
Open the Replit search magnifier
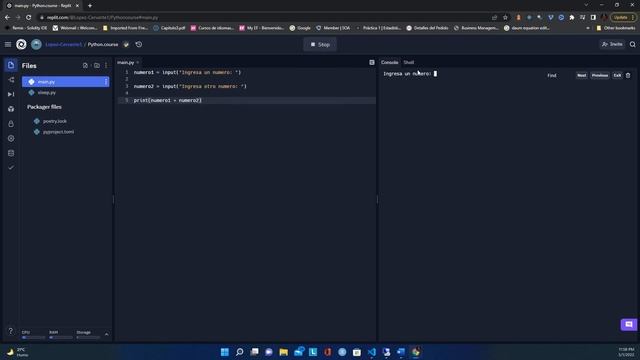(x=632, y=44)
